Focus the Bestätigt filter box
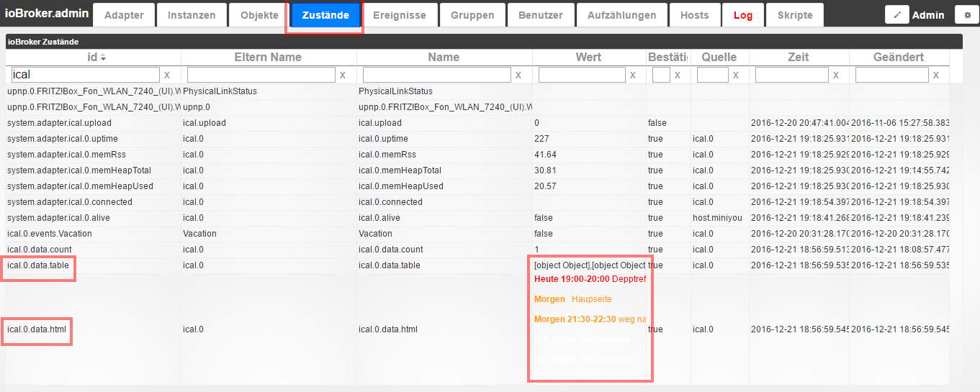This screenshot has width=980, height=392. 661,74
